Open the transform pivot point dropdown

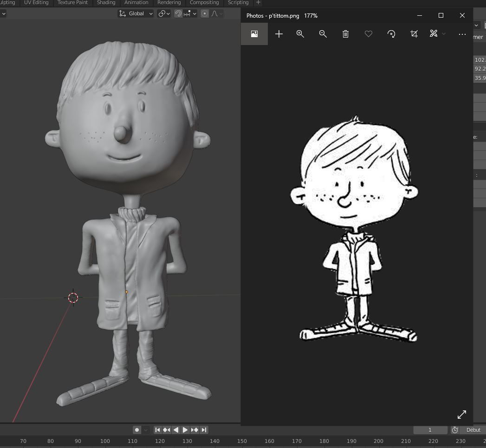pyautogui.click(x=164, y=13)
